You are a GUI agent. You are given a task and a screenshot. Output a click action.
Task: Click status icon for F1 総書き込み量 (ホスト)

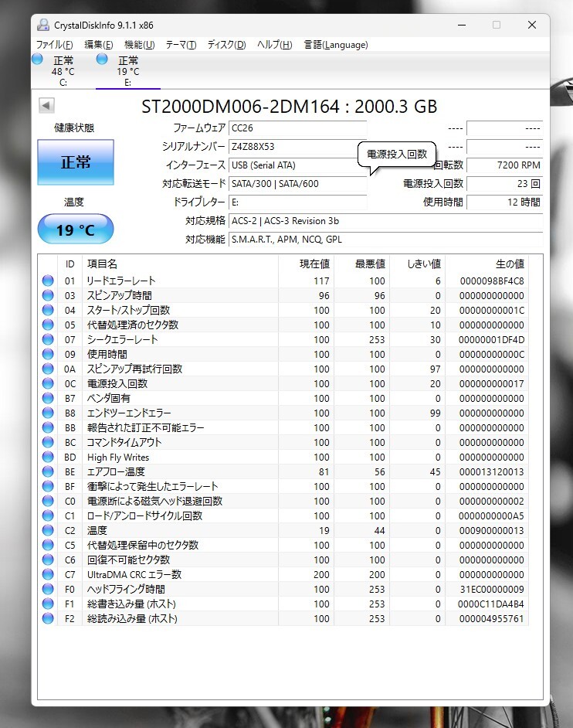tap(48, 604)
